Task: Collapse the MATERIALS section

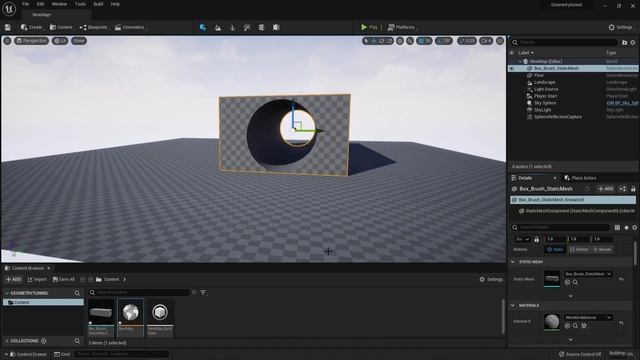Action: pyautogui.click(x=513, y=306)
